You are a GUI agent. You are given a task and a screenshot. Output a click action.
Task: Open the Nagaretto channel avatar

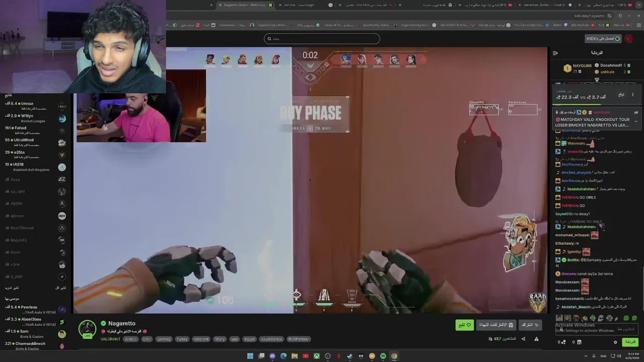87,330
